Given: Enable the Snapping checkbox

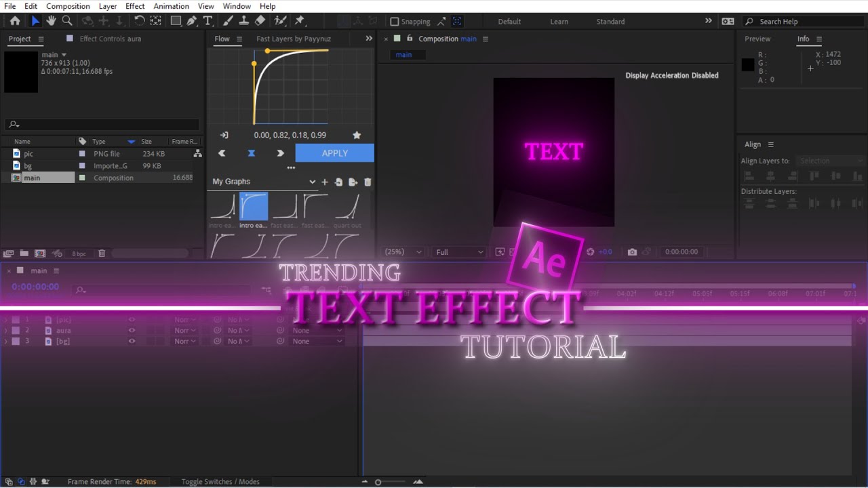Looking at the screenshot, I should [394, 22].
